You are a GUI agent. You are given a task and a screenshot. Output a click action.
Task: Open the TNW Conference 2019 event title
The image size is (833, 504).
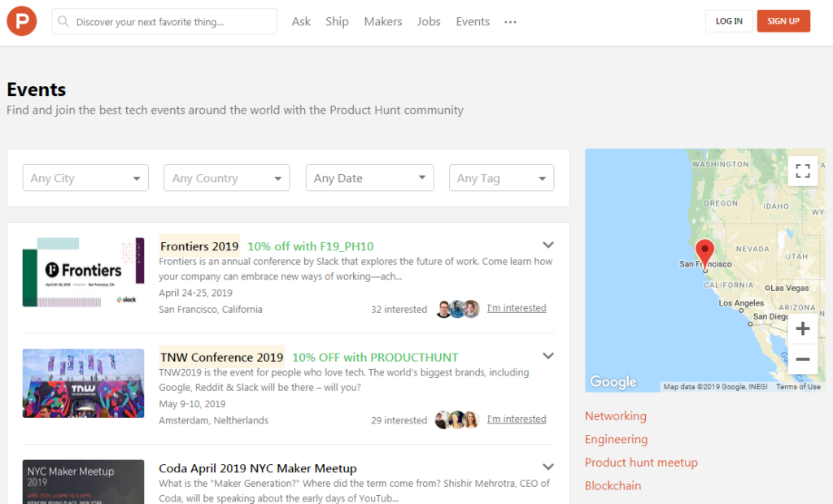(x=221, y=357)
